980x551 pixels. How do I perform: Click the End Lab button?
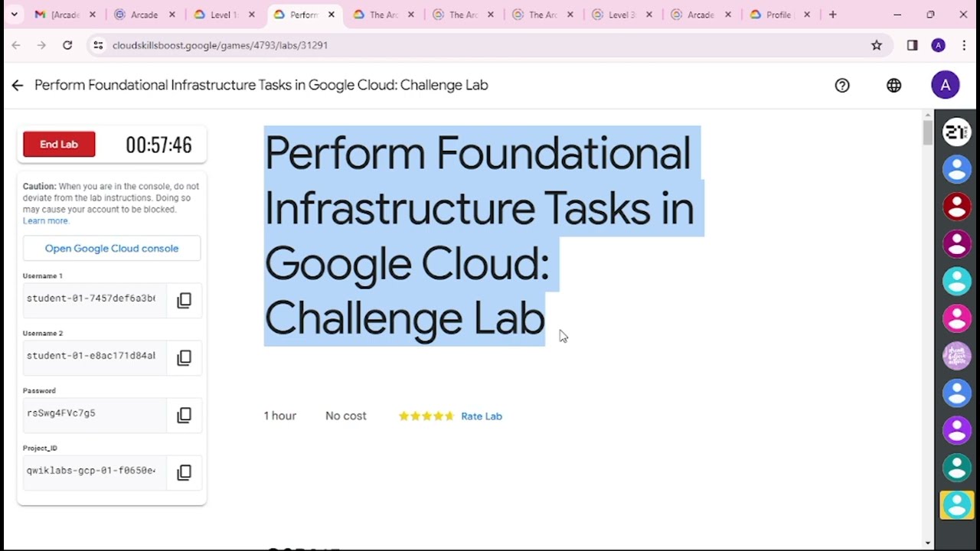coord(59,144)
